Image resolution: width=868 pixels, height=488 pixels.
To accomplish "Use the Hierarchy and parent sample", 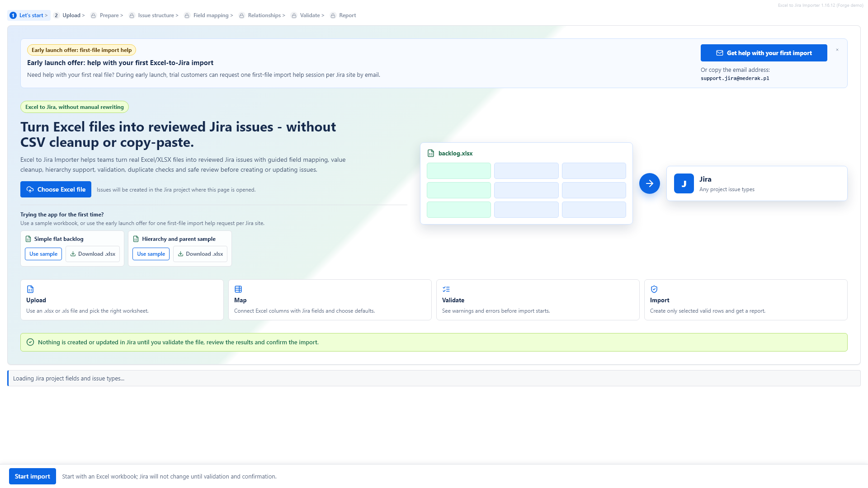I will coord(151,254).
